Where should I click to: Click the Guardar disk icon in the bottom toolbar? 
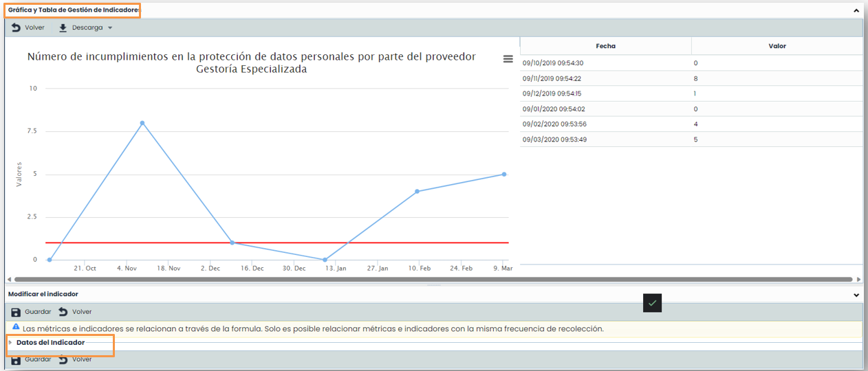coord(16,359)
